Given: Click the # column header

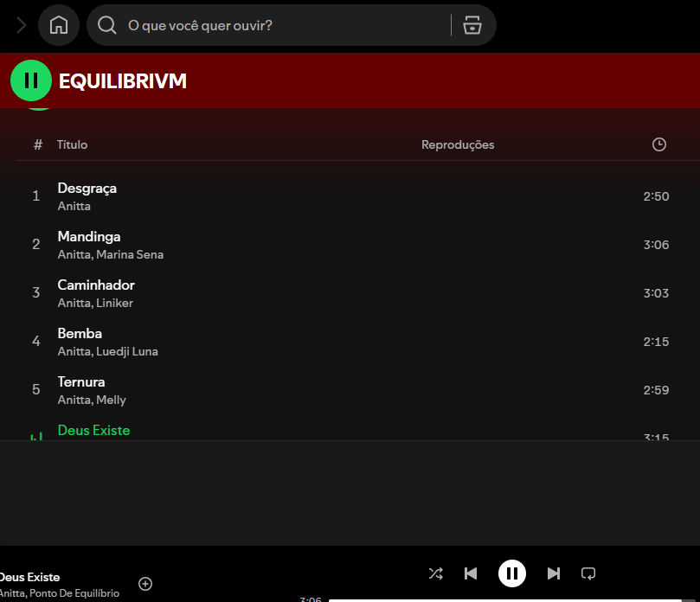Looking at the screenshot, I should (x=38, y=144).
